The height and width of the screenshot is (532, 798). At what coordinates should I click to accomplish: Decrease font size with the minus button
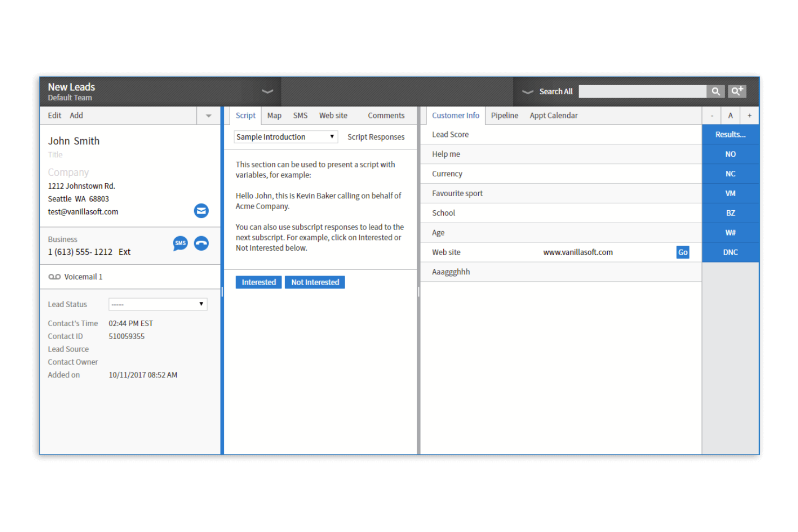click(712, 116)
